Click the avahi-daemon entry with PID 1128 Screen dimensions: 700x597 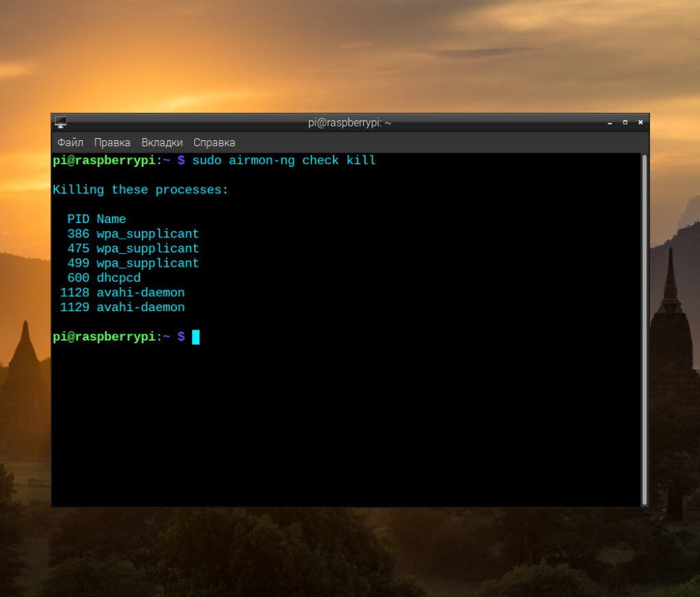tap(140, 293)
